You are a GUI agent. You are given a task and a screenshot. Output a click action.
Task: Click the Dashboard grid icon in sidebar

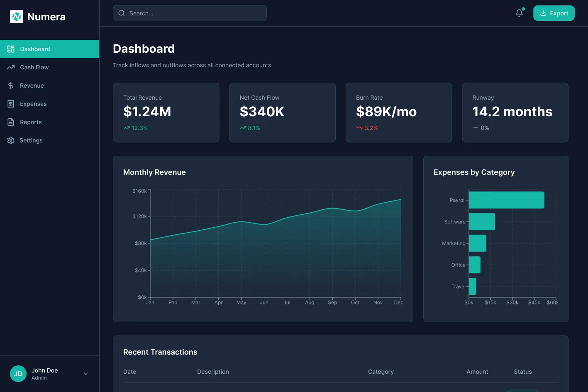(11, 49)
